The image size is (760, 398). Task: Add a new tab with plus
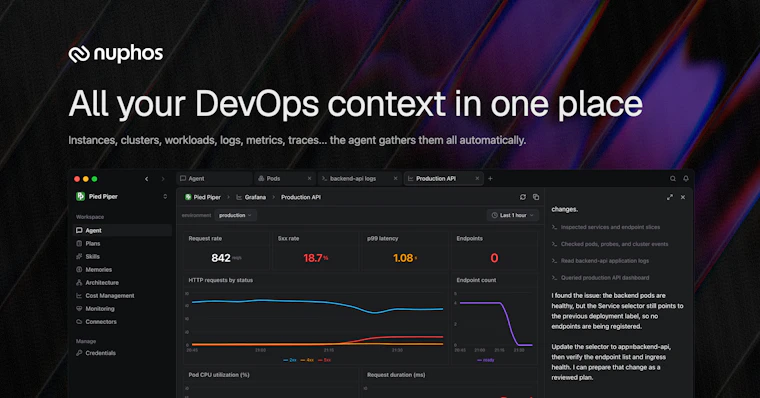point(490,178)
